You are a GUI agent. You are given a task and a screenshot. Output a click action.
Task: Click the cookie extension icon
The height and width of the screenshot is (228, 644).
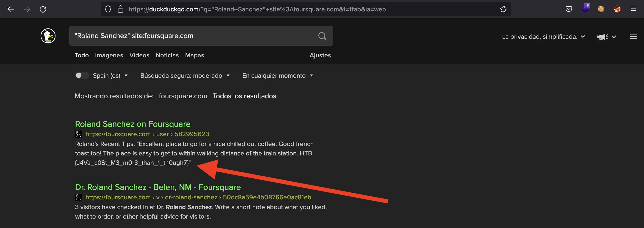pyautogui.click(x=601, y=9)
